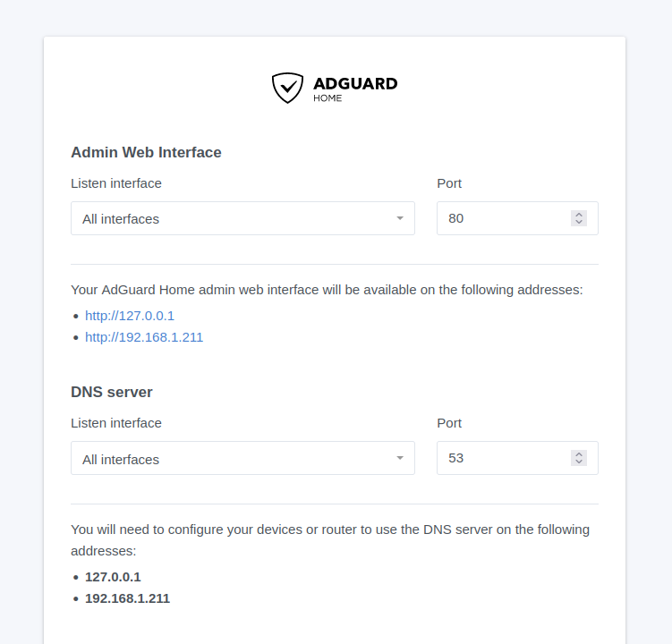Screen dimensions: 672x644
Task: Click the Admin Web Interface section heading
Action: (x=146, y=152)
